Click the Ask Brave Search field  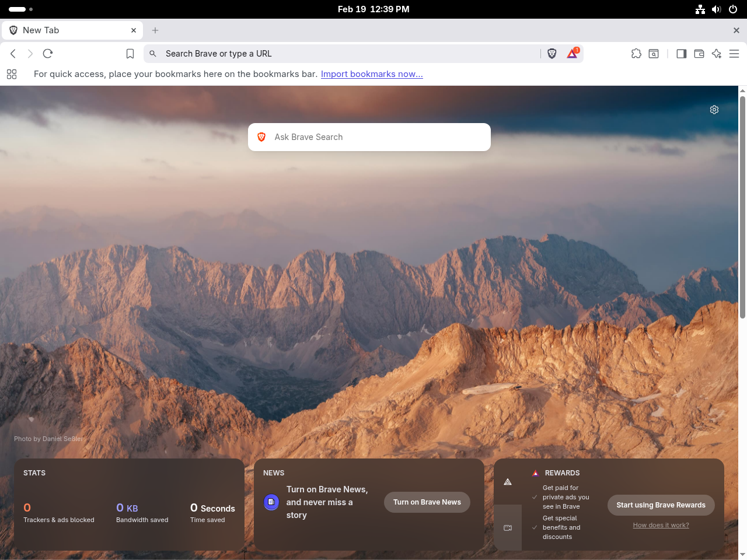pos(369,136)
